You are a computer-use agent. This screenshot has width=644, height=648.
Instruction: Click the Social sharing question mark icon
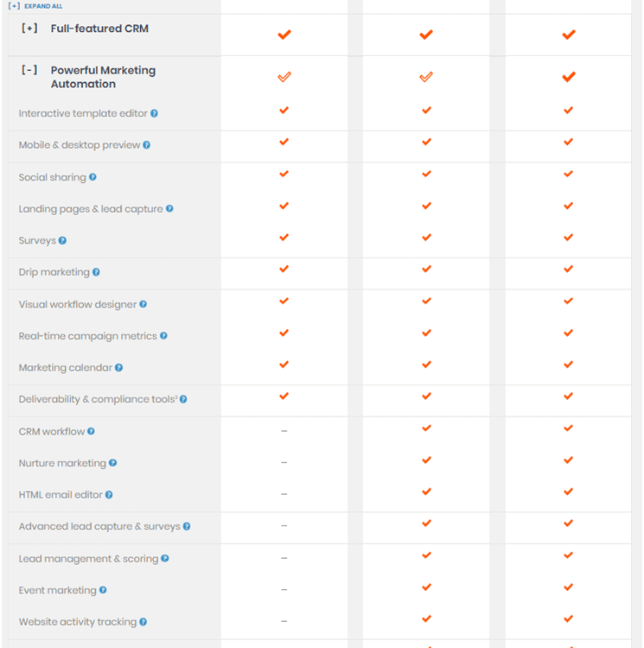pyautogui.click(x=92, y=177)
